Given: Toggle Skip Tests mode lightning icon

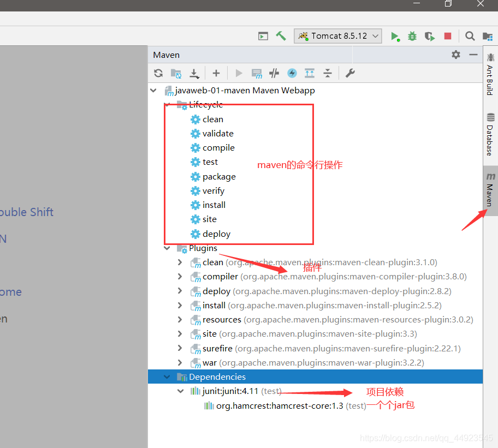Looking at the screenshot, I should tap(292, 73).
